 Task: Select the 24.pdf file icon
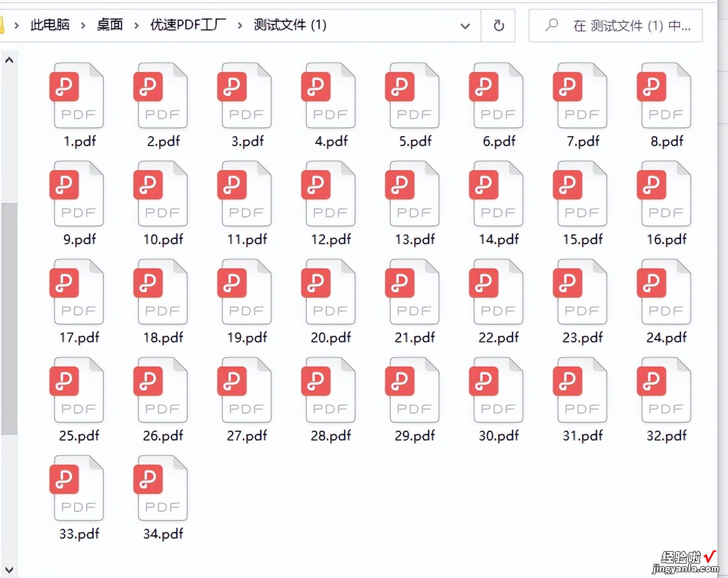point(664,292)
